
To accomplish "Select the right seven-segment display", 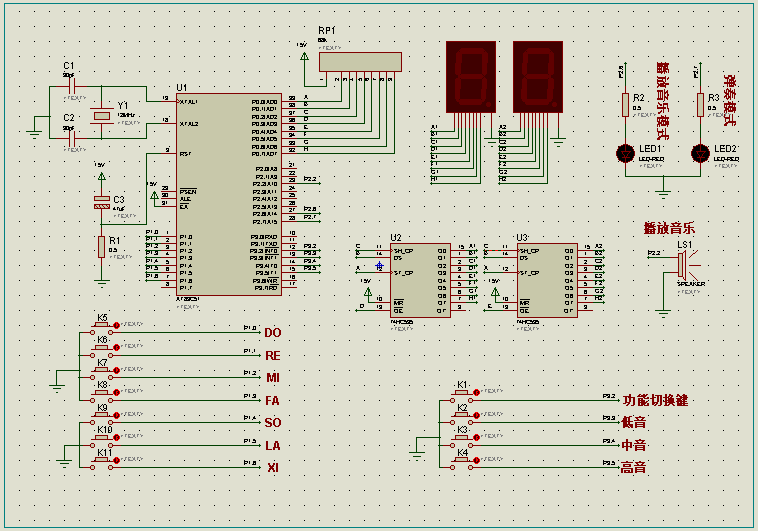I will 538,77.
